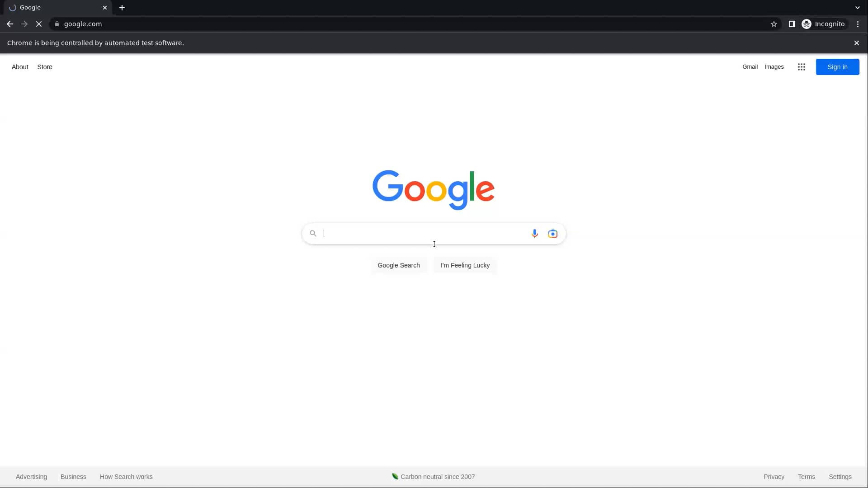Click the voice search microphone icon
This screenshot has width=868, height=488.
(x=534, y=233)
